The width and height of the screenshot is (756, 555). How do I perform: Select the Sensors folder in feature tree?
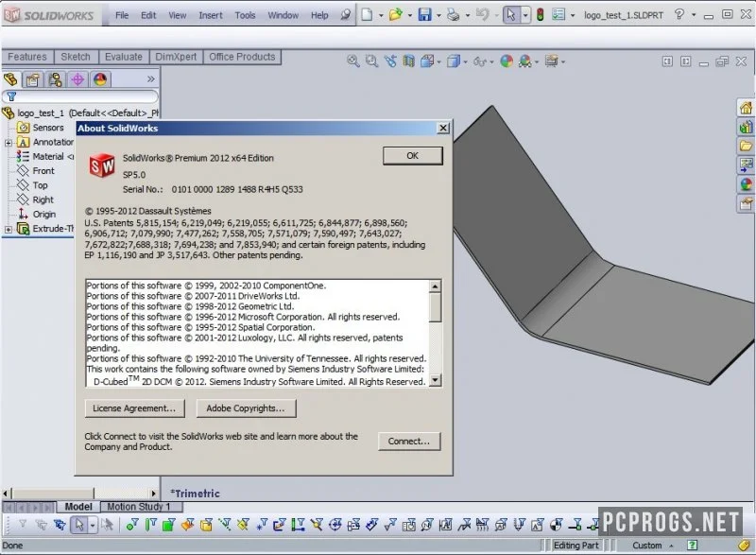click(48, 128)
